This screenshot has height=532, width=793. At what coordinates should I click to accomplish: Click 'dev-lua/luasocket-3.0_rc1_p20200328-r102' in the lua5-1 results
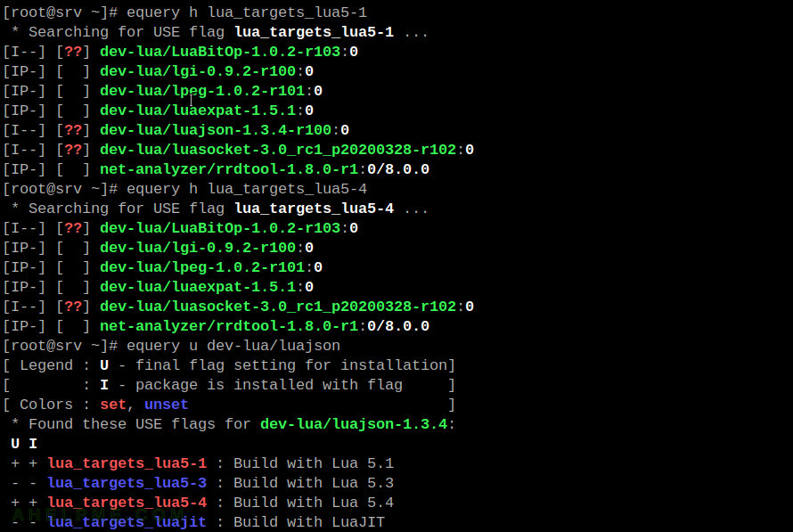click(x=278, y=150)
